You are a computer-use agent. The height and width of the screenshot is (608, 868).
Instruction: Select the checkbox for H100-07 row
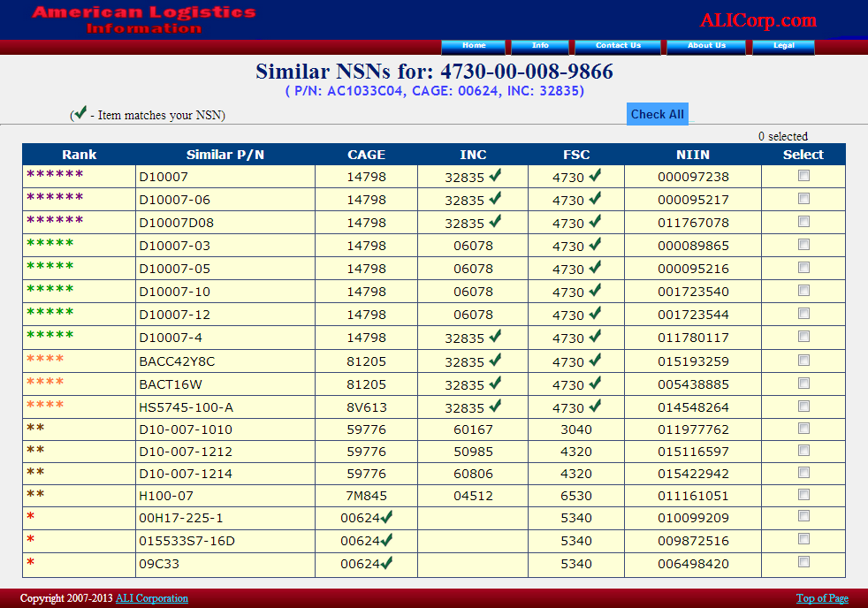(803, 494)
